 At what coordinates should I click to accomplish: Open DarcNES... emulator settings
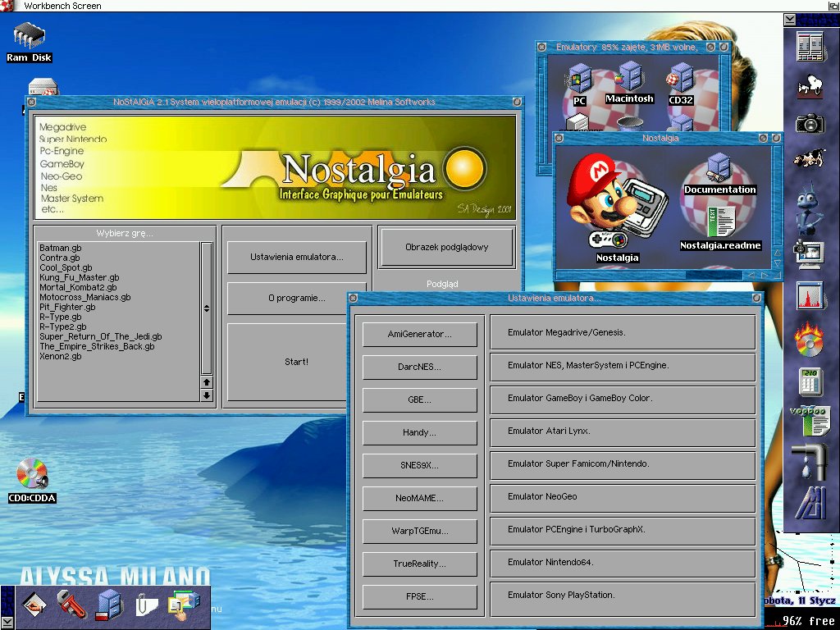coord(419,367)
